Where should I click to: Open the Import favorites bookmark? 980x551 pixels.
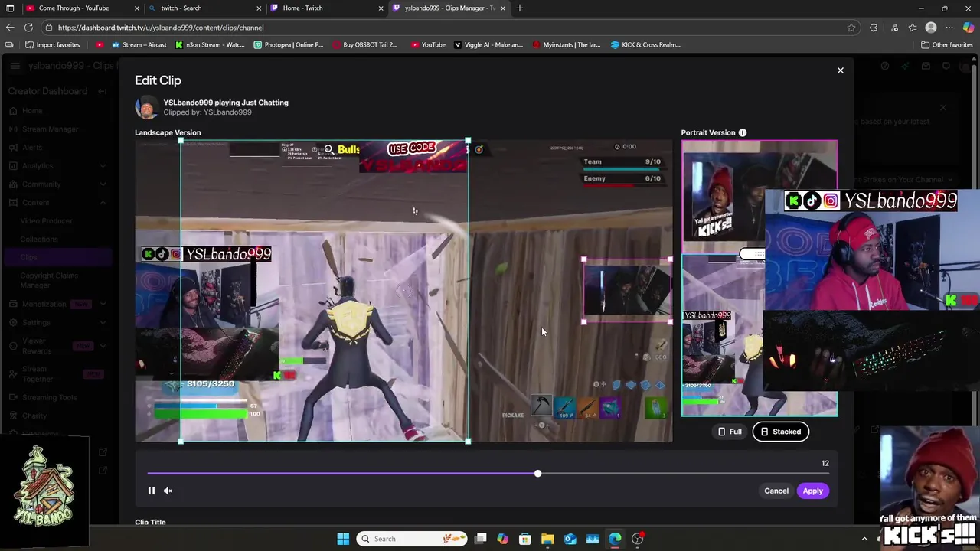pos(52,44)
